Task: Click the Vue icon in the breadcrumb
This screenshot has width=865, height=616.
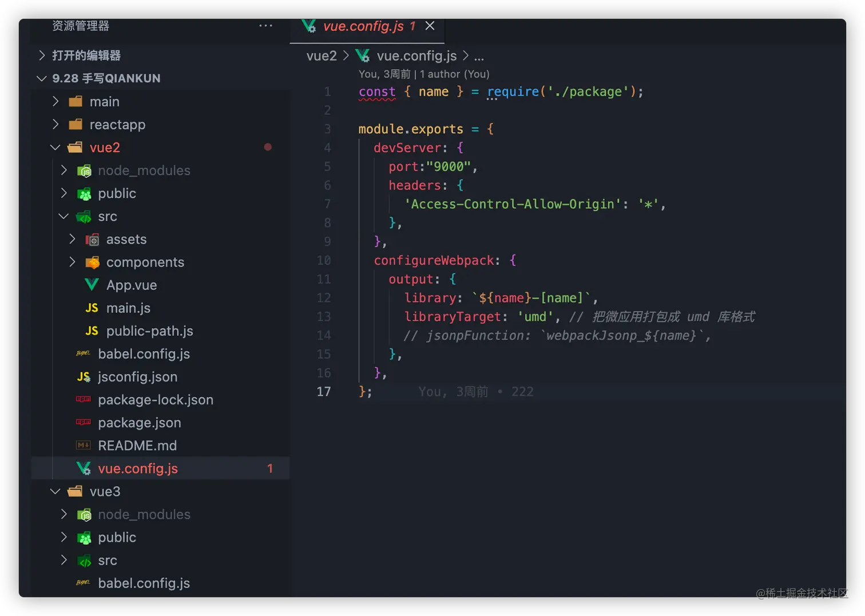Action: 363,55
